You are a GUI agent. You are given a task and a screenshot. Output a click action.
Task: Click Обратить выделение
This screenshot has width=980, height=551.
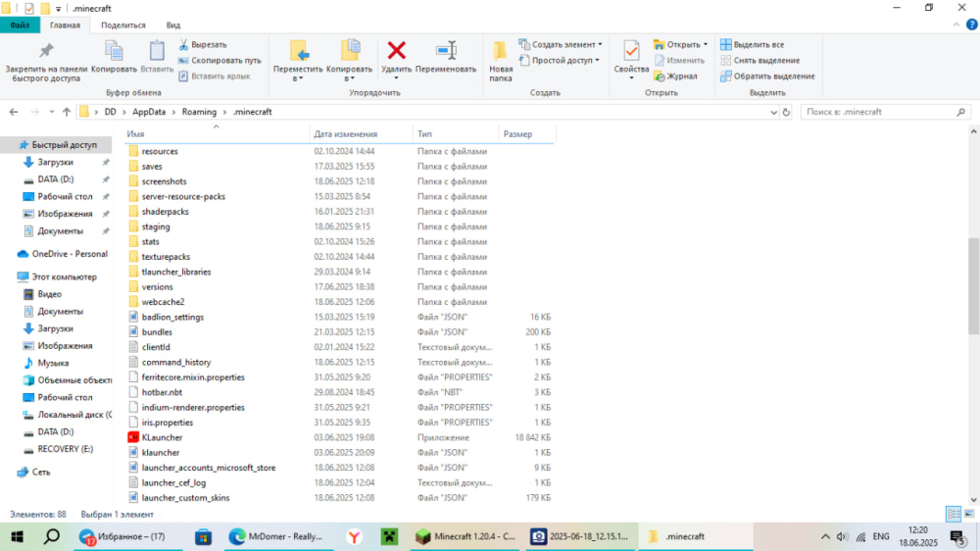coord(767,76)
